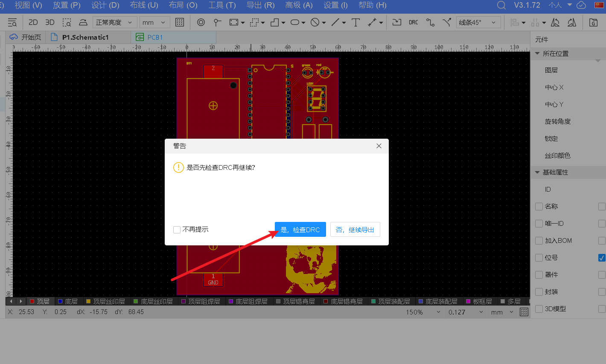
Task: Select the copper region tool
Action: click(x=234, y=22)
